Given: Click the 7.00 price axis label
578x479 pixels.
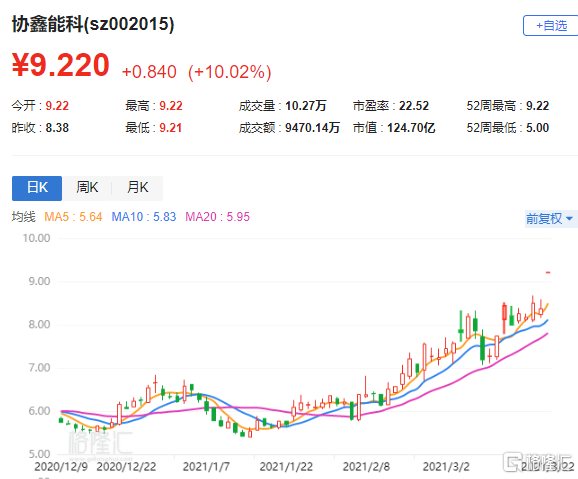Looking at the screenshot, I should click(x=39, y=368).
